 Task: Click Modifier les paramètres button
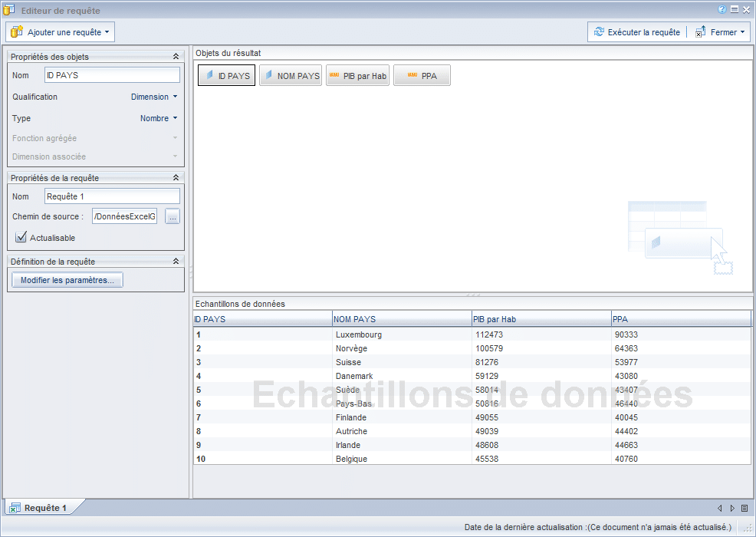point(67,280)
